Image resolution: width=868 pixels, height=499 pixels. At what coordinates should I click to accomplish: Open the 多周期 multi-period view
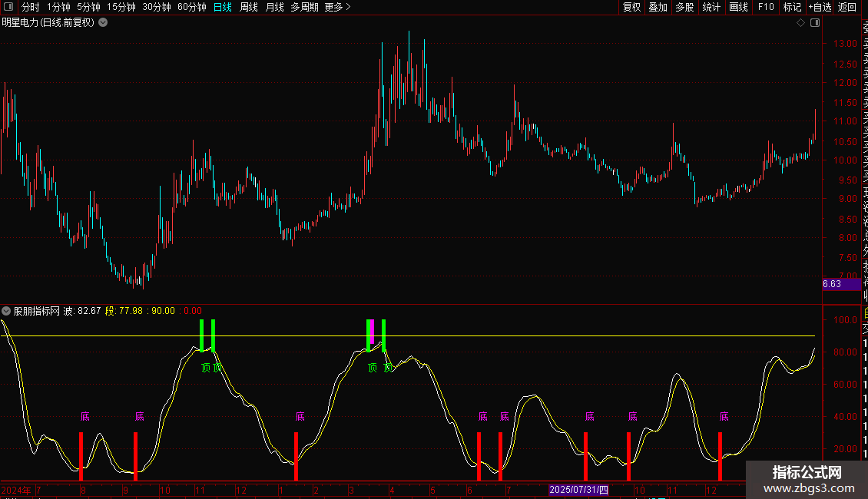[304, 7]
